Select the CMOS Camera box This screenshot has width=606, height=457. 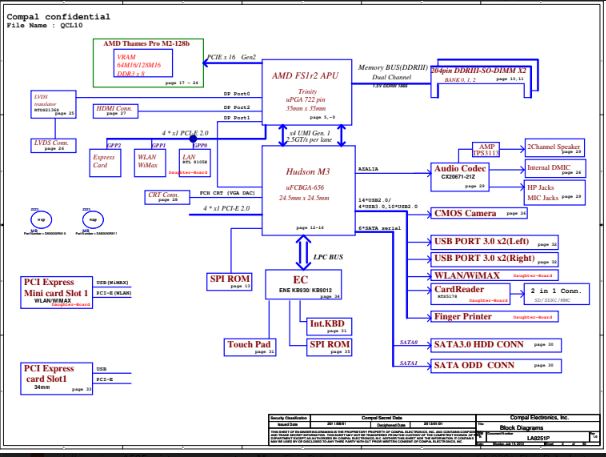[479, 213]
